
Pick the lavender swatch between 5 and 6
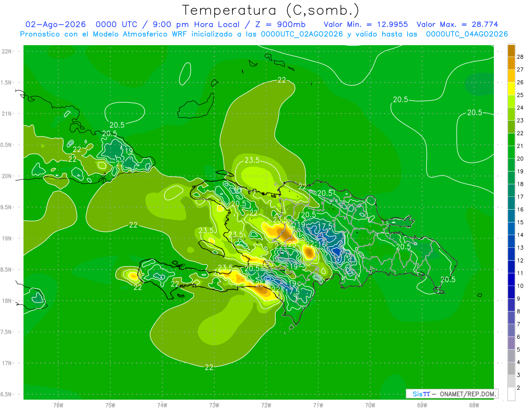(x=511, y=344)
